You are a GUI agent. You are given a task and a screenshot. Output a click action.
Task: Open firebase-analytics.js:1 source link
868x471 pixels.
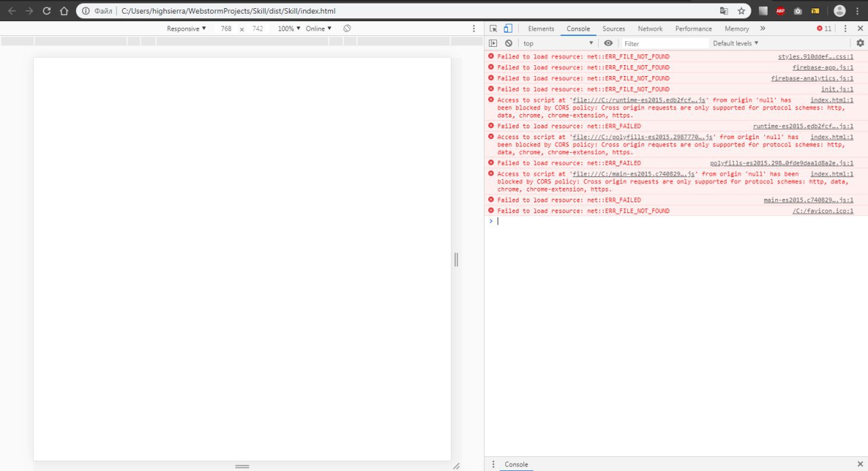tap(812, 78)
